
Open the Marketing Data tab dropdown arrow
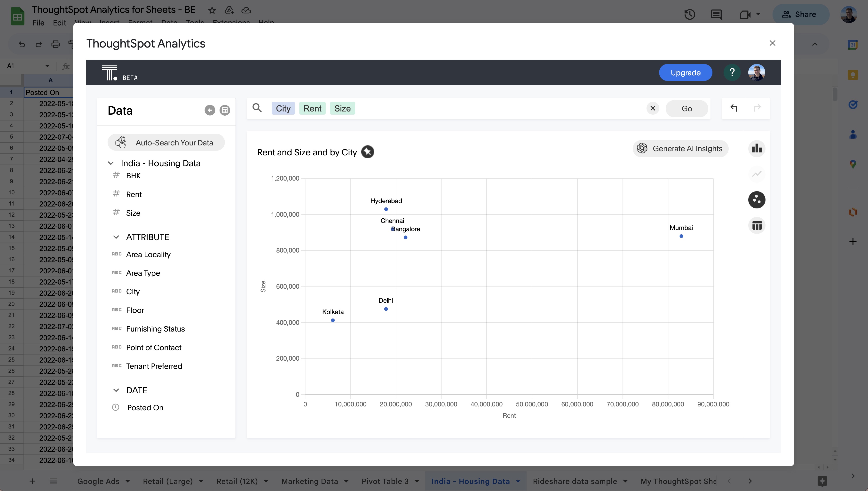(347, 482)
